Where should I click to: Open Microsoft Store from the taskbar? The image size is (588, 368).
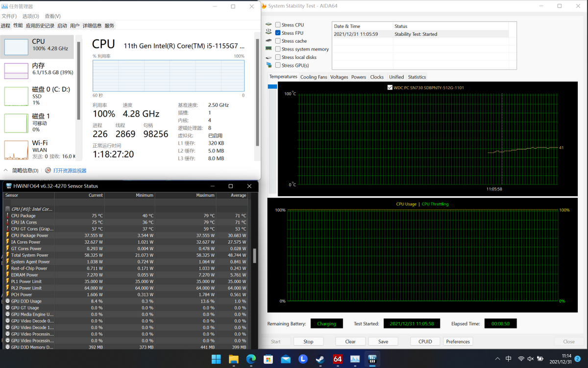pos(268,359)
